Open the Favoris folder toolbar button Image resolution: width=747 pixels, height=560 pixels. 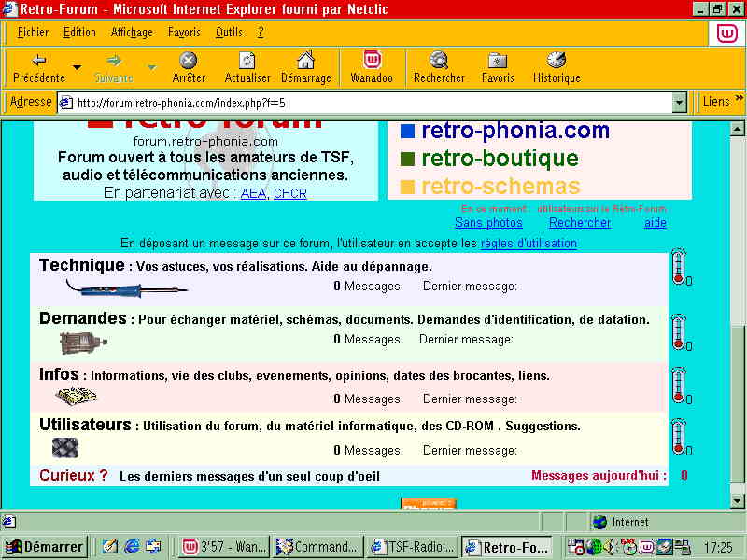click(498, 67)
